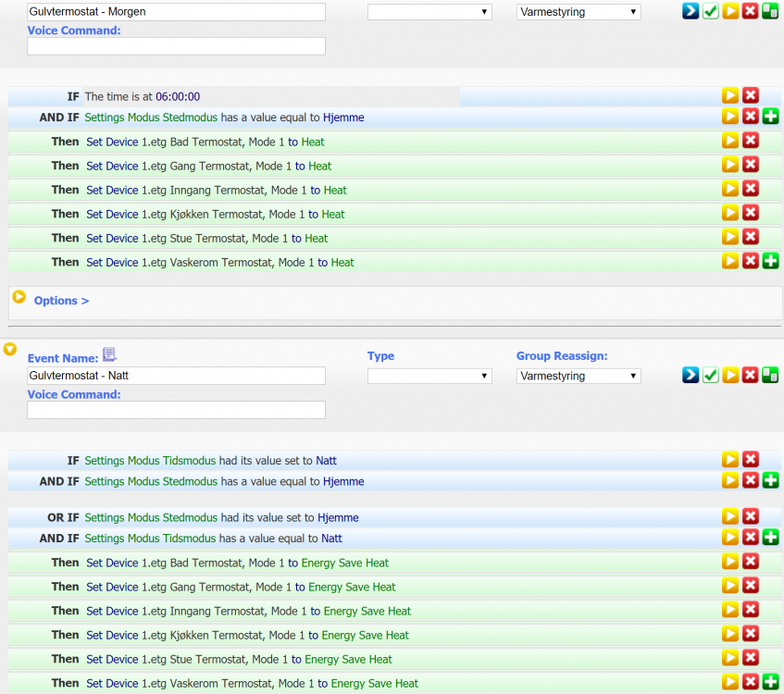Test-run the Bad Termostat Energy Save Heat action
The height and width of the screenshot is (694, 784).
pyautogui.click(x=730, y=562)
